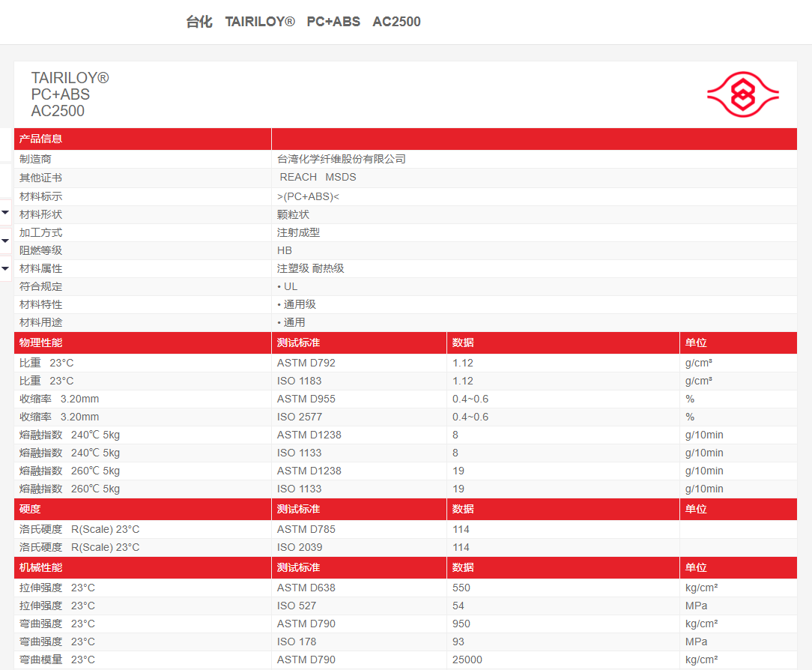This screenshot has height=670, width=812.
Task: Select the 产品信息 section header
Action: point(40,139)
